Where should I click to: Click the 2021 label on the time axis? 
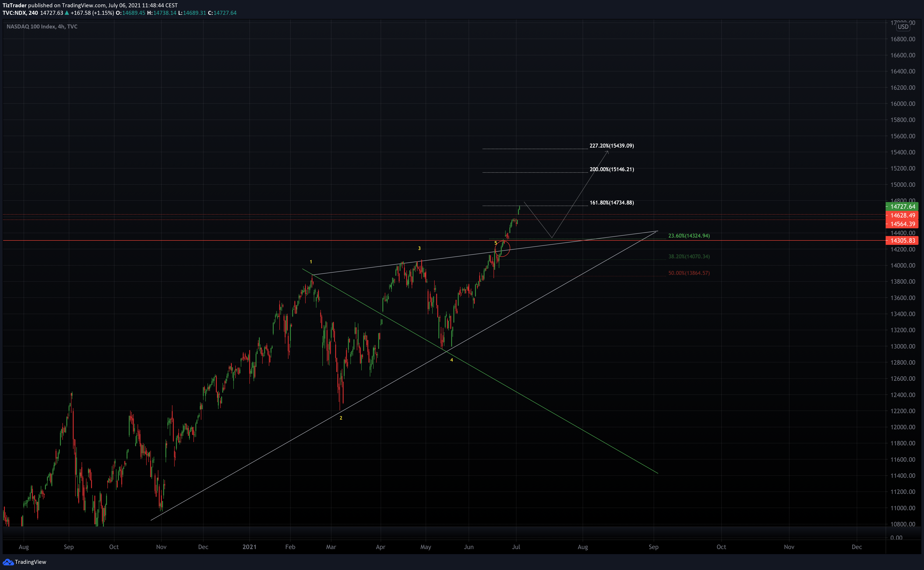coord(249,547)
